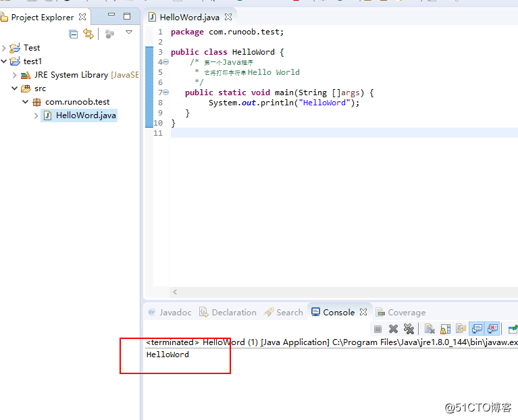Toggle Scroll Lock in console
Image resolution: width=518 pixels, height=420 pixels.
[445, 329]
